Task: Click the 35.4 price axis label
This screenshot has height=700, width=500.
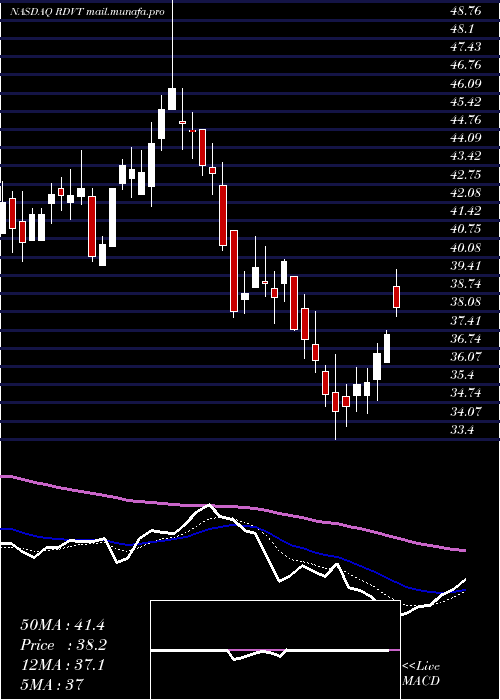Action: (x=462, y=375)
